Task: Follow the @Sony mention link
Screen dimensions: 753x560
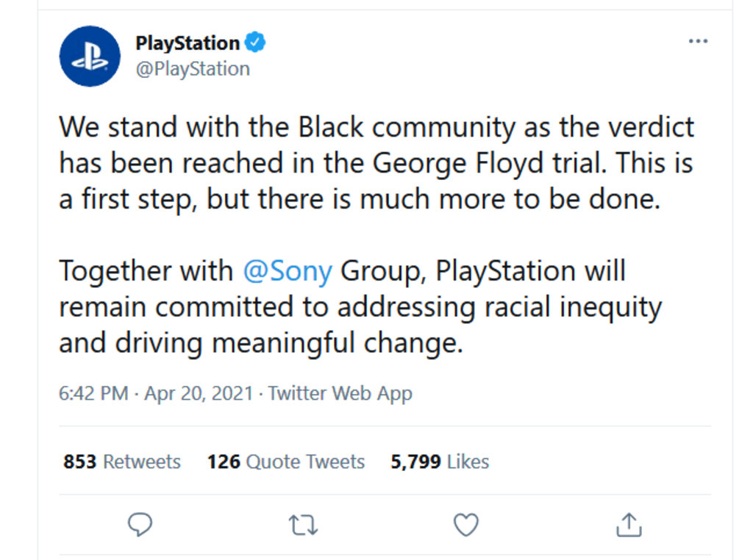Action: pyautogui.click(x=288, y=271)
